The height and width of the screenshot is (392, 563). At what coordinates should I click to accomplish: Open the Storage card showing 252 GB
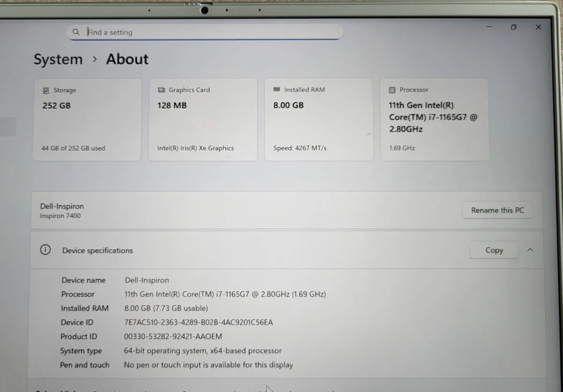(x=87, y=119)
